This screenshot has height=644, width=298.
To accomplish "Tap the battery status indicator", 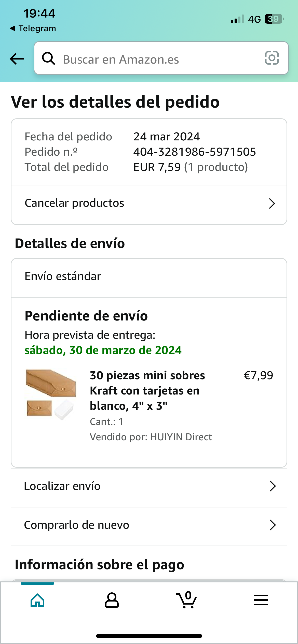I will (274, 19).
